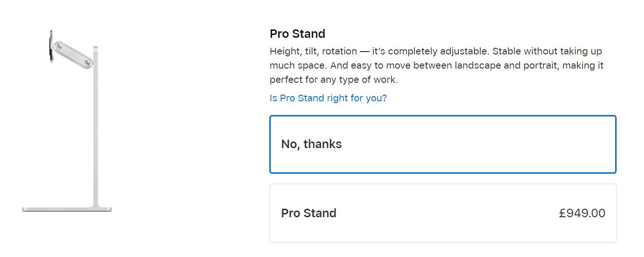Click "Pro Stand" label inside the priced option

[309, 213]
